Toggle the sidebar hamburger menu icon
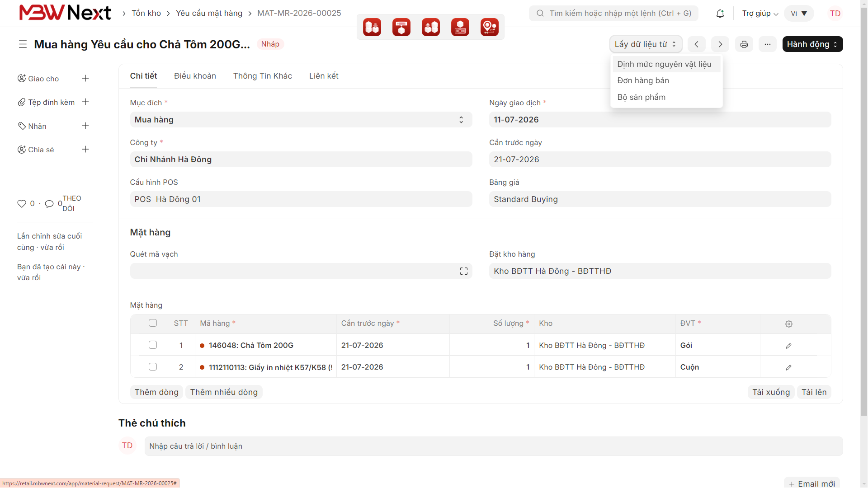The height and width of the screenshot is (488, 868). [x=23, y=44]
